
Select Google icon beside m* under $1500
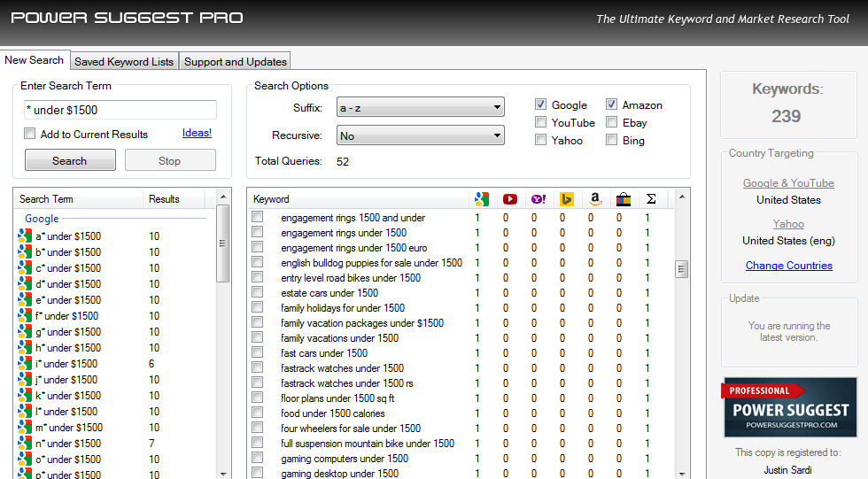click(x=25, y=428)
